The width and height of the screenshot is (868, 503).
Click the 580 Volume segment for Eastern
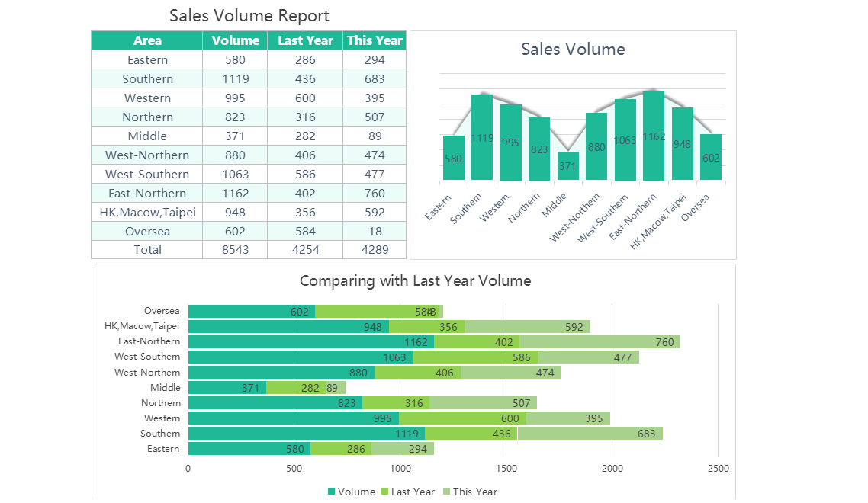pos(249,449)
